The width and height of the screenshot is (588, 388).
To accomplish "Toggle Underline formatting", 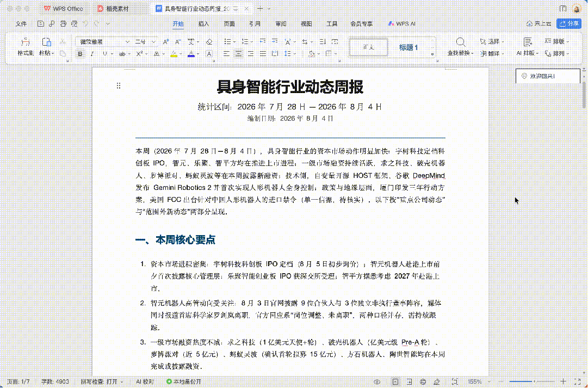I will click(104, 54).
